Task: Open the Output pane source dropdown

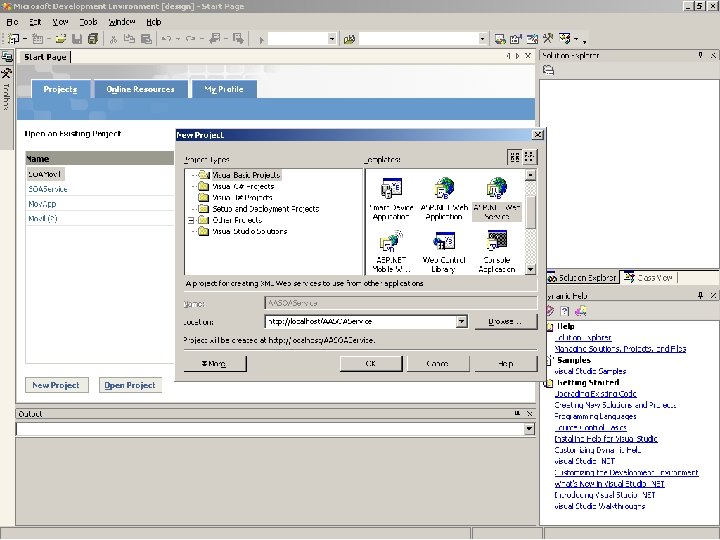Action: (x=529, y=429)
